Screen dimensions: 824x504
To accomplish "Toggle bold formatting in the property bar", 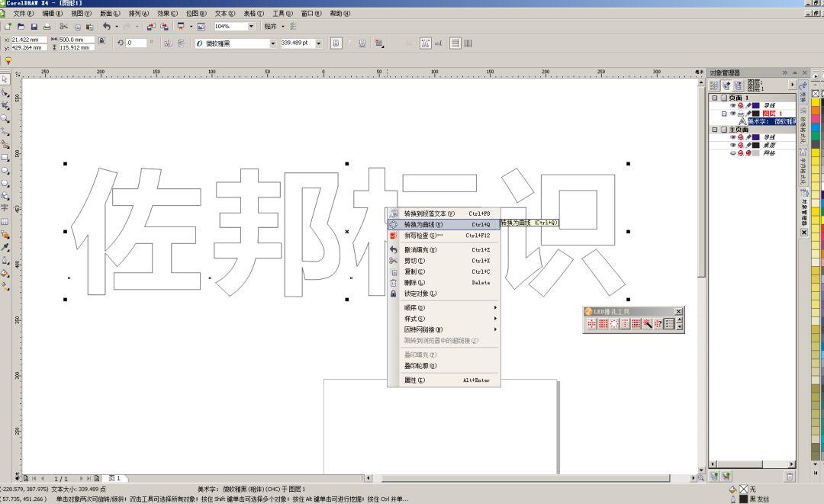I will coord(336,43).
